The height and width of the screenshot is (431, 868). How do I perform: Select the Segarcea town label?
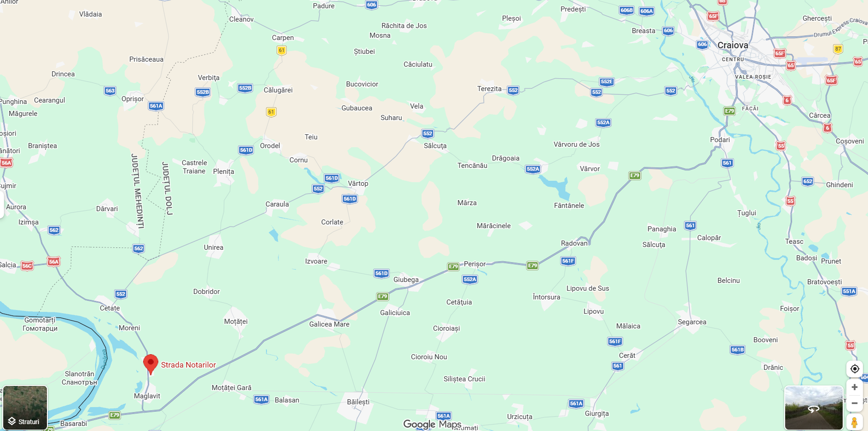pos(692,322)
